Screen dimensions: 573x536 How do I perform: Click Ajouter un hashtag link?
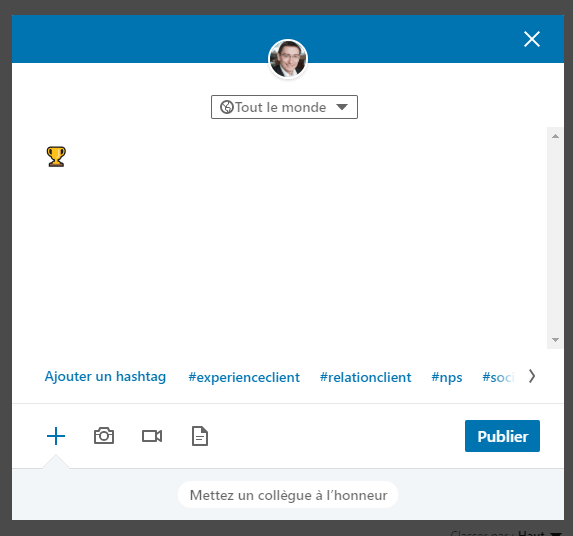105,376
